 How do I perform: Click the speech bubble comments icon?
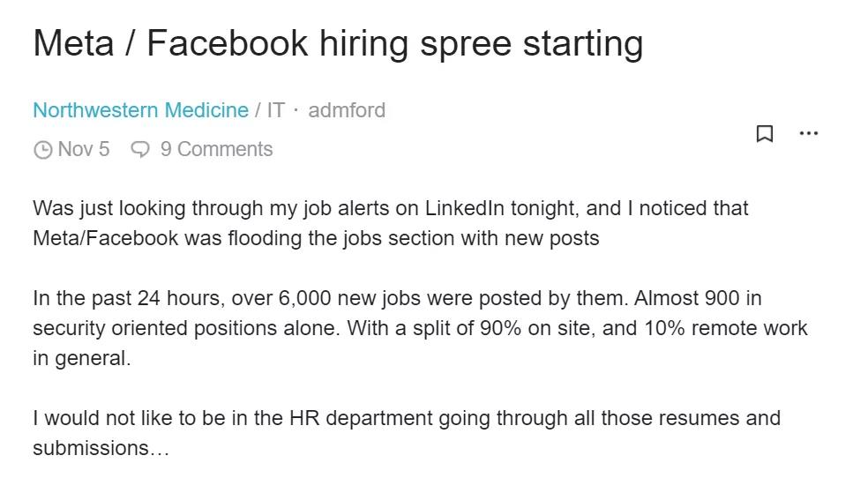tap(140, 149)
